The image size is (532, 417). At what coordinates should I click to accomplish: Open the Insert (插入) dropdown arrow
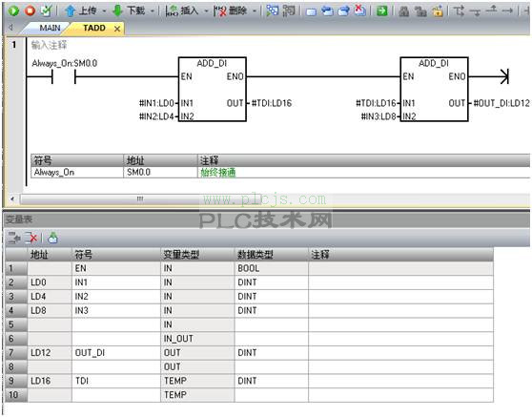[x=206, y=11]
